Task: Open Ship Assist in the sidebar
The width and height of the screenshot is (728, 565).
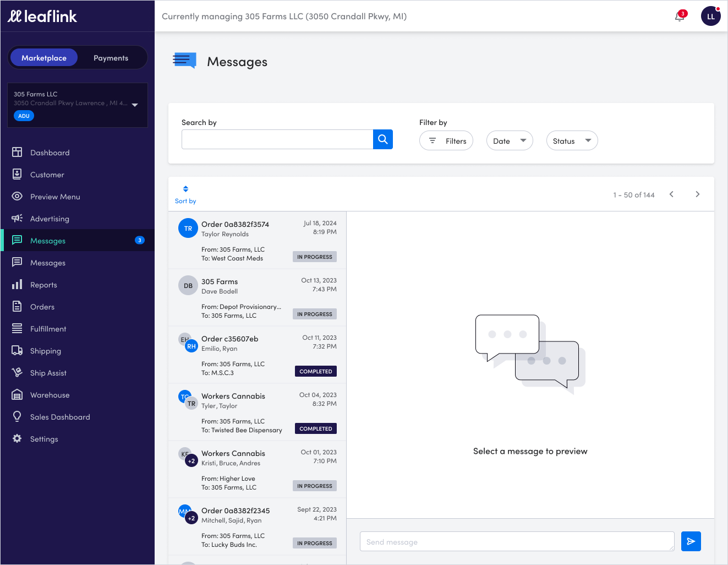Action: (78, 373)
